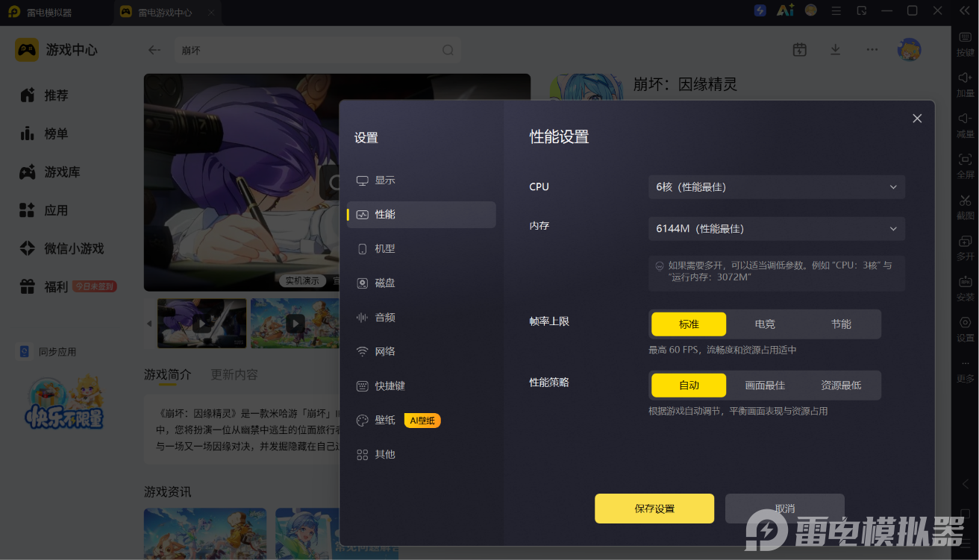Set performance strategy to 画面最佳
This screenshot has width=979, height=560.
pos(765,386)
